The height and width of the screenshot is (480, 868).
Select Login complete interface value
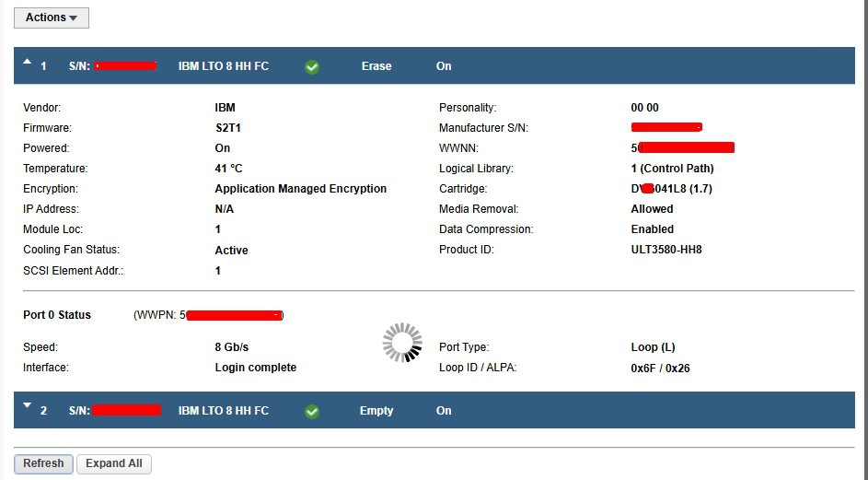point(256,368)
